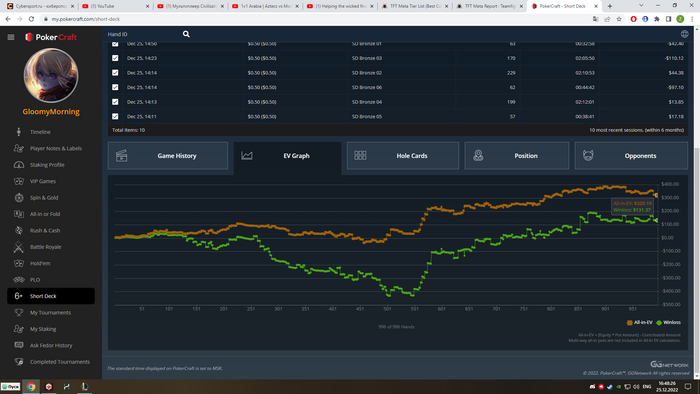Screen dimensions: 700x394
Task: Click in the Hand ID search field
Action: [x=143, y=34]
